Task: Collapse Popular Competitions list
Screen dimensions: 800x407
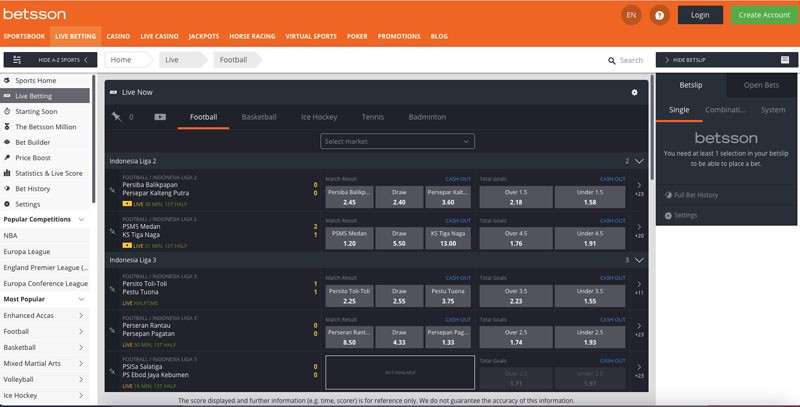Action: 81,219
